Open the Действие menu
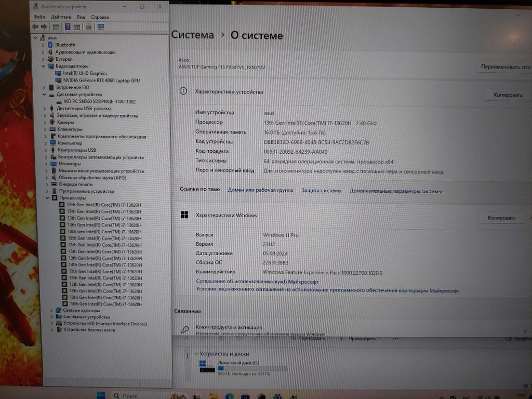 click(61, 17)
